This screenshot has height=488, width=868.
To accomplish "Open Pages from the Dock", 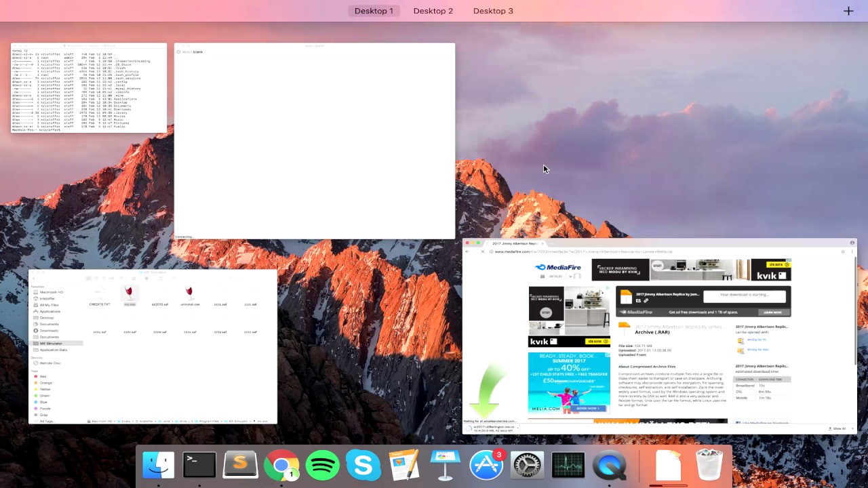I will pyautogui.click(x=405, y=466).
